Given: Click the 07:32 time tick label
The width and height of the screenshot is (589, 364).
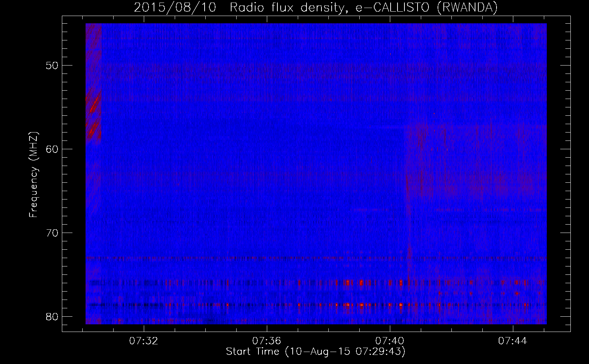Looking at the screenshot, I should click(x=144, y=341).
